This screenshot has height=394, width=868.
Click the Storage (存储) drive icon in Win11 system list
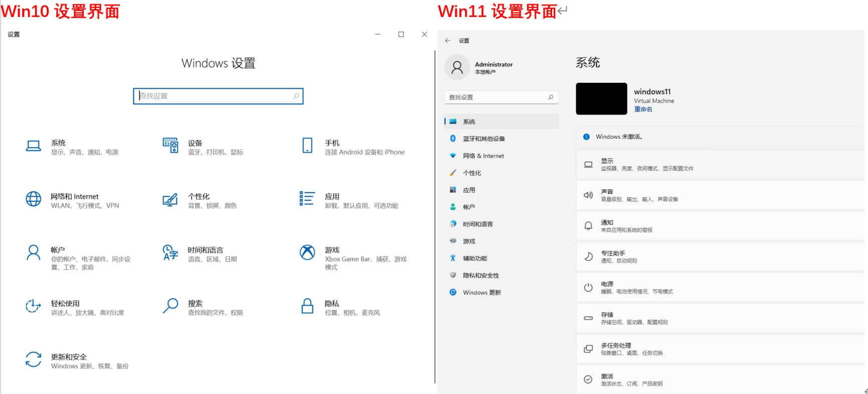(589, 318)
